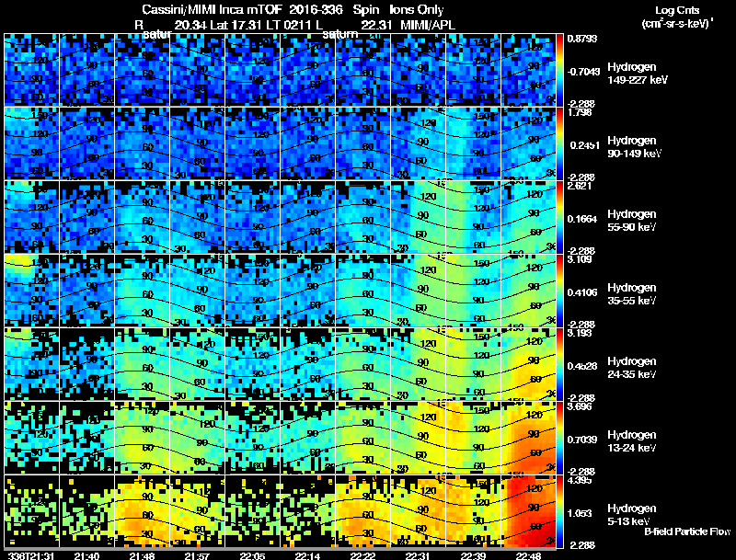Click the color bar beside Hydrogen 24-35 keV
This screenshot has height=560, width=736.
point(559,364)
